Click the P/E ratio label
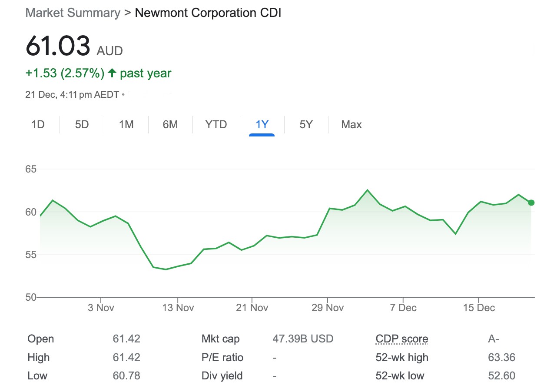 coord(222,358)
